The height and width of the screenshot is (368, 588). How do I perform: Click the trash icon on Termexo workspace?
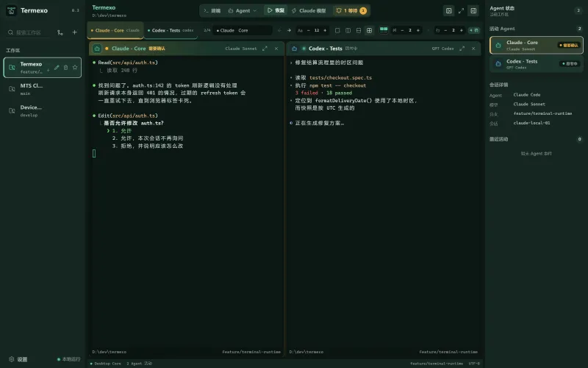tap(65, 68)
